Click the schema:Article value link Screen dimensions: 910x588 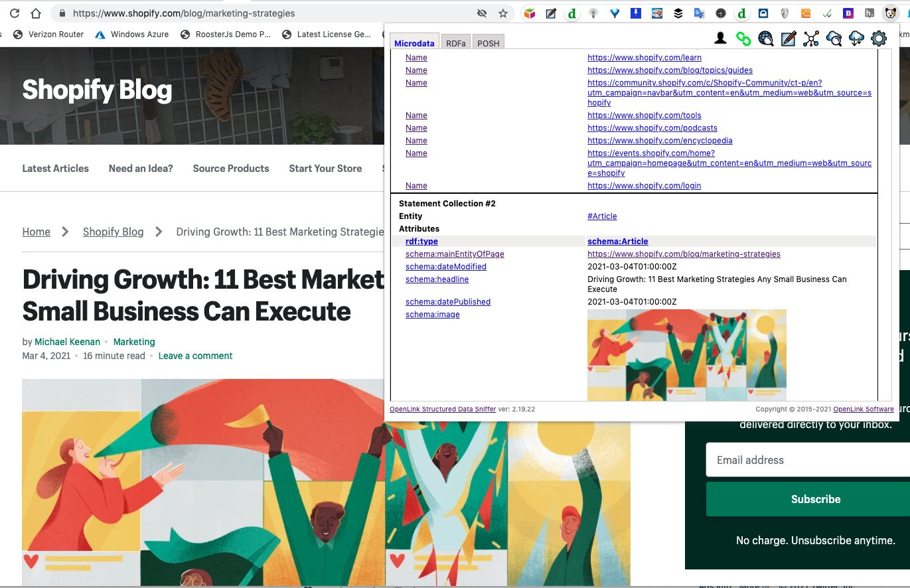point(618,242)
